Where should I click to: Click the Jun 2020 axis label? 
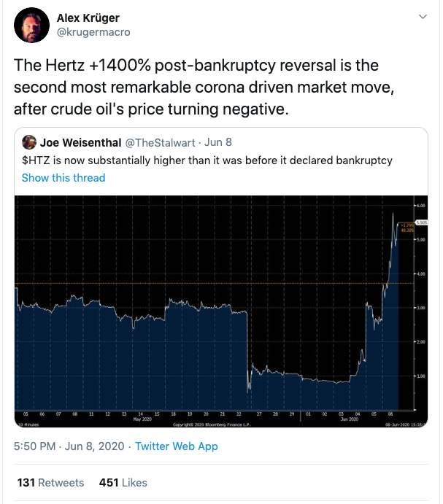(349, 419)
